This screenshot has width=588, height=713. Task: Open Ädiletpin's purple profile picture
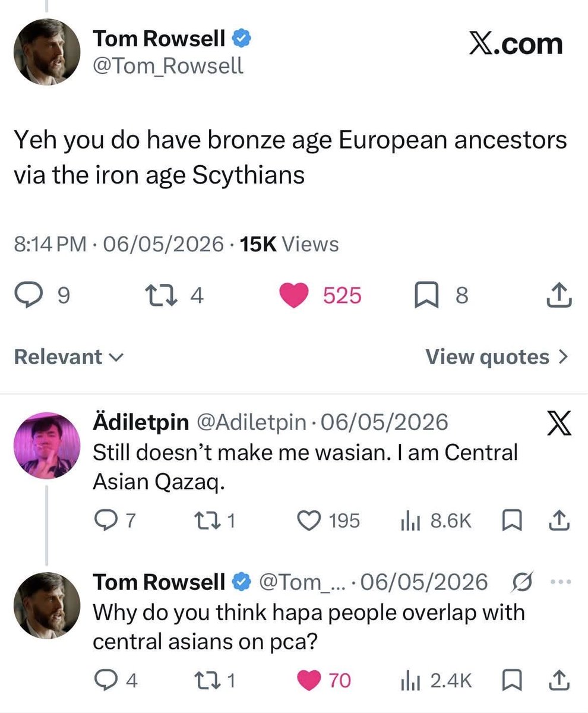coord(47,446)
